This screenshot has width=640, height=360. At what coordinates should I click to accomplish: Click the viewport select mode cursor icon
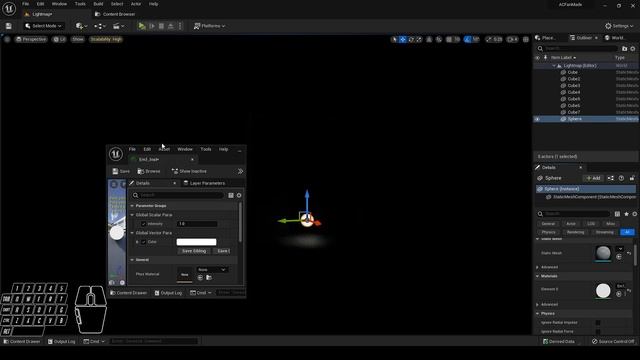pyautogui.click(x=394, y=39)
